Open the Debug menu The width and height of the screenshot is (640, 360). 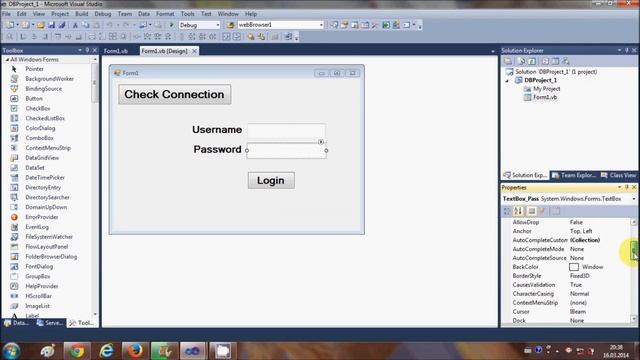103,14
